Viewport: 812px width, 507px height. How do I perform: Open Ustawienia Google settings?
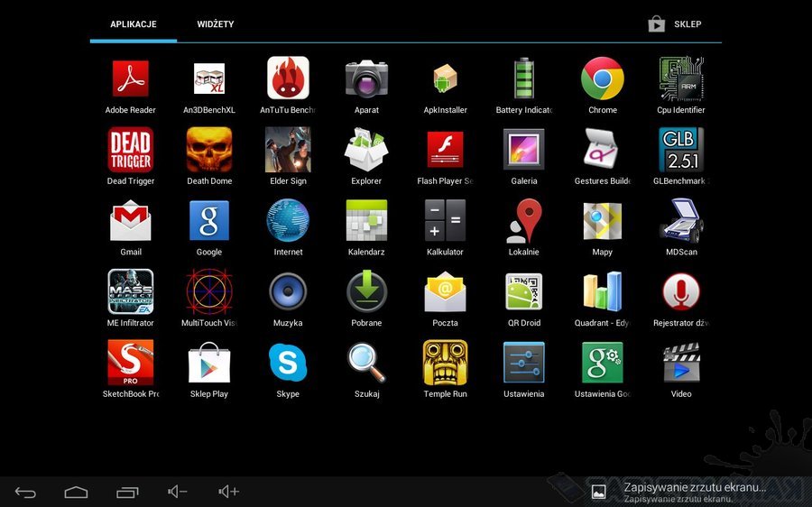603,363
